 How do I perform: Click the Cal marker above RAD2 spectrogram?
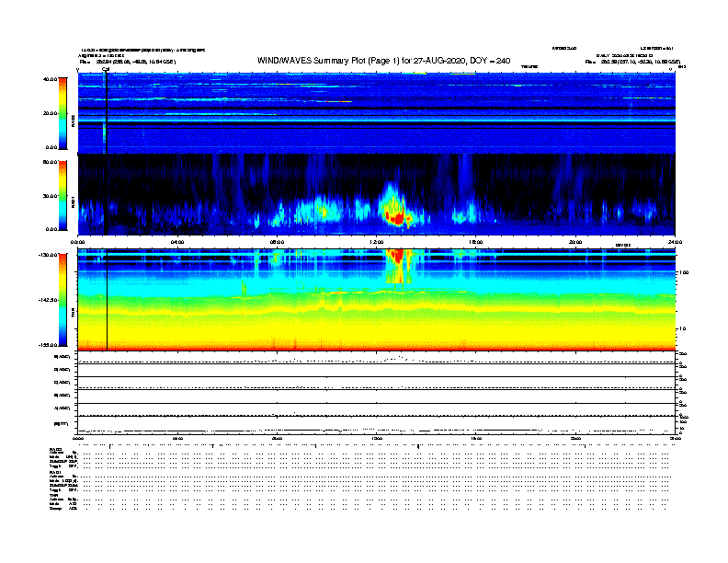106,70
